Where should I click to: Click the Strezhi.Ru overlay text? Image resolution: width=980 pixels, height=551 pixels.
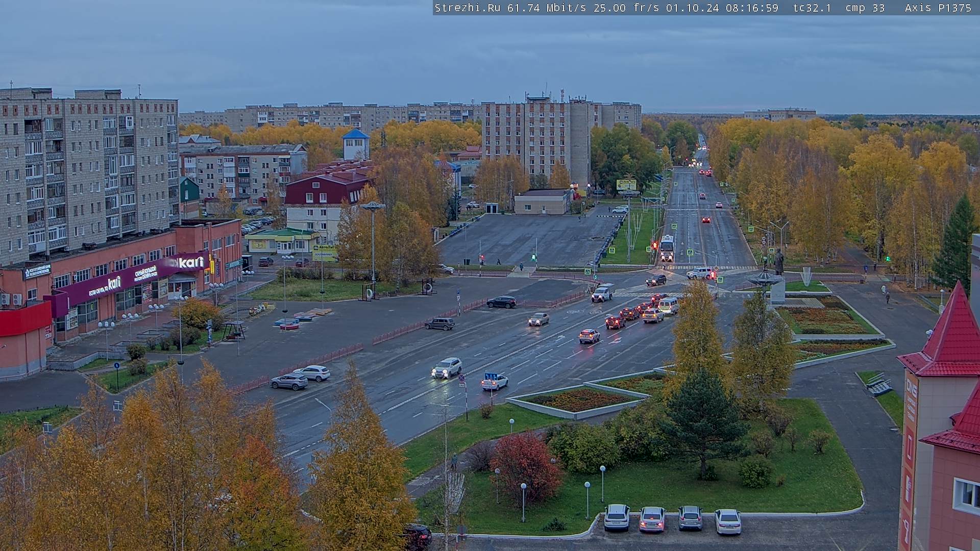click(x=467, y=8)
